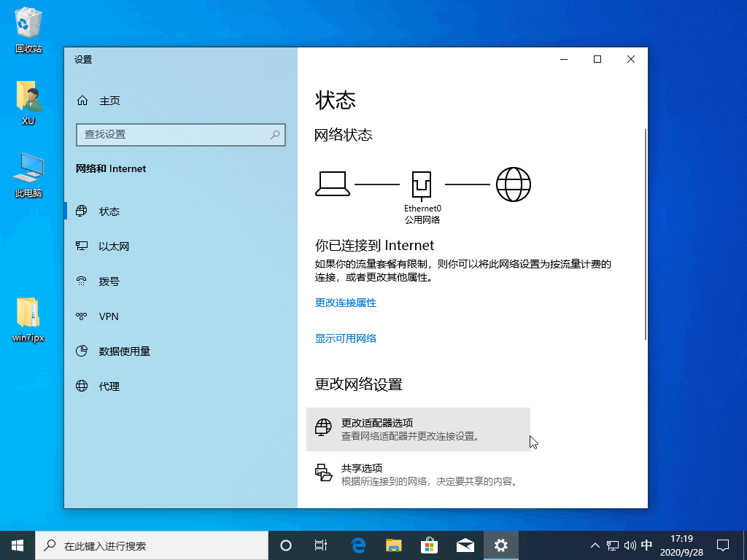Open the notification action center icon

point(723,545)
